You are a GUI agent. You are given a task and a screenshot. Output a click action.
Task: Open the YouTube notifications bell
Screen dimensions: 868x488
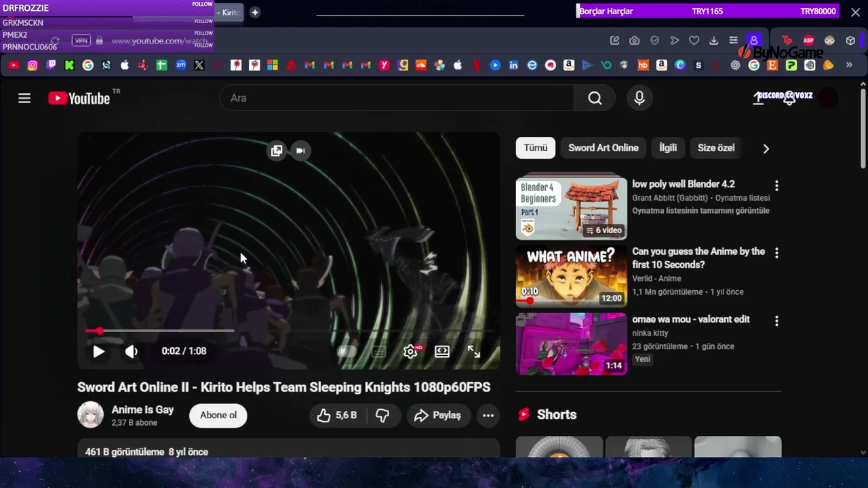[x=789, y=98]
